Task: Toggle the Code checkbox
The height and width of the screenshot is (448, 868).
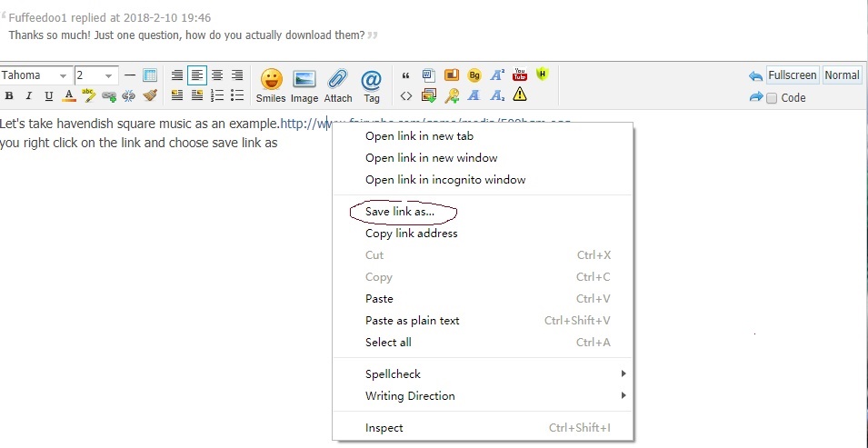Action: tap(772, 98)
